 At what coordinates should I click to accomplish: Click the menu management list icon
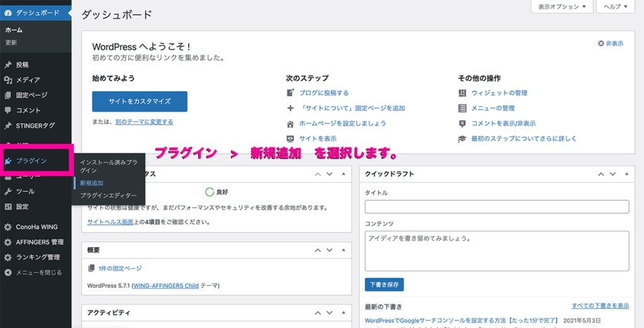(x=462, y=108)
